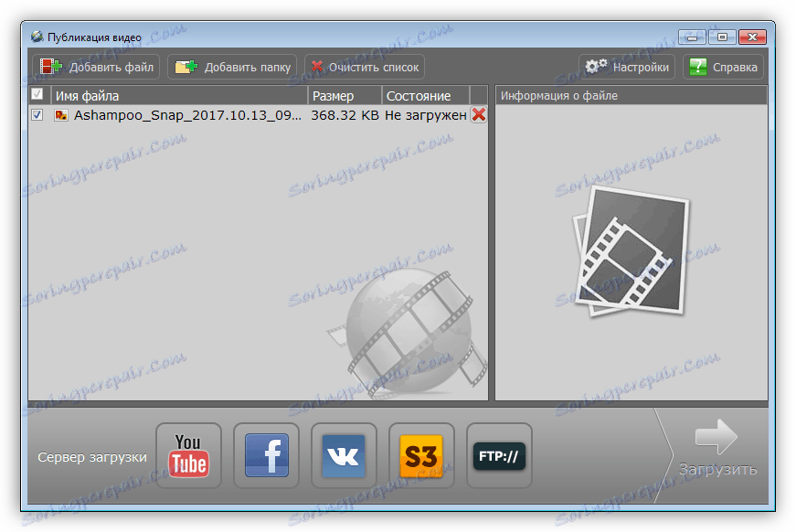Click Добавить файл button

(97, 67)
